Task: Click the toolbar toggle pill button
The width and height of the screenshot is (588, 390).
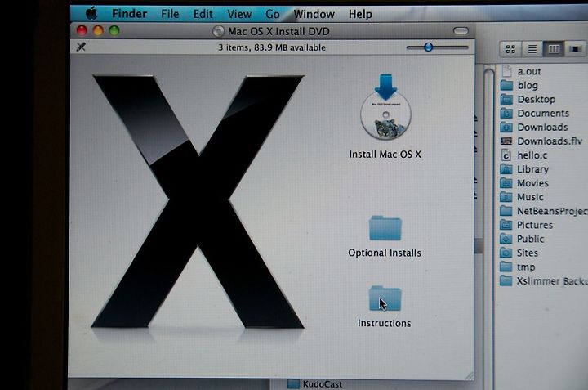Action: [x=461, y=31]
